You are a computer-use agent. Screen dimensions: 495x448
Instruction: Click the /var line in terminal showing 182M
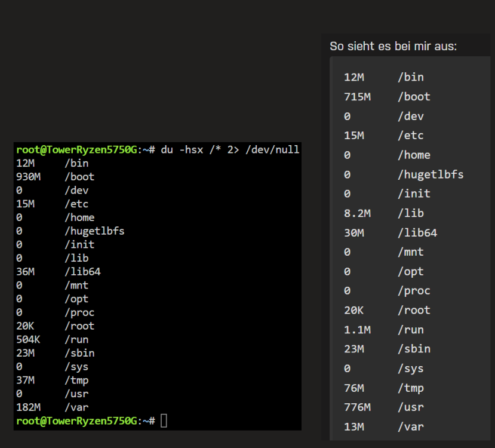click(x=53, y=407)
